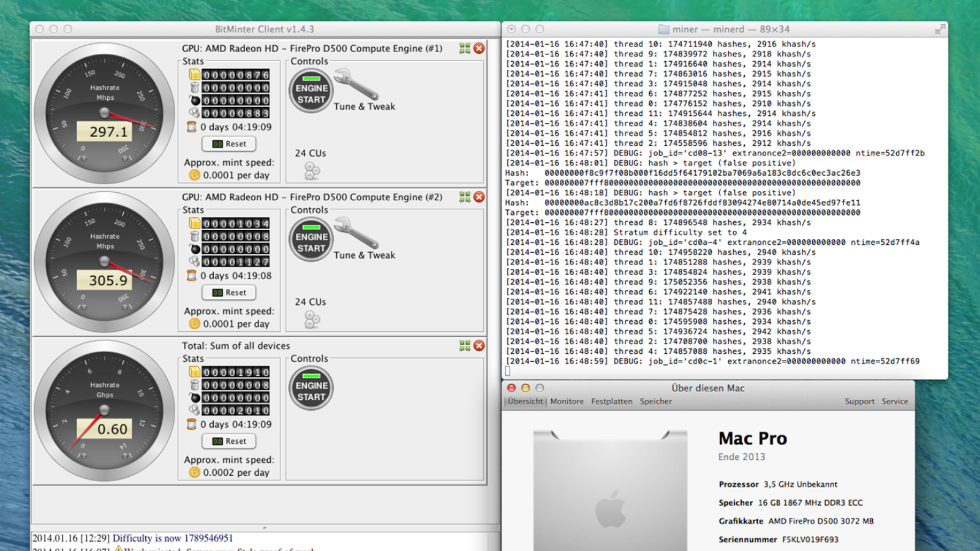Click serial number F5KLV019F693 text
The image size is (980, 551).
point(810,539)
